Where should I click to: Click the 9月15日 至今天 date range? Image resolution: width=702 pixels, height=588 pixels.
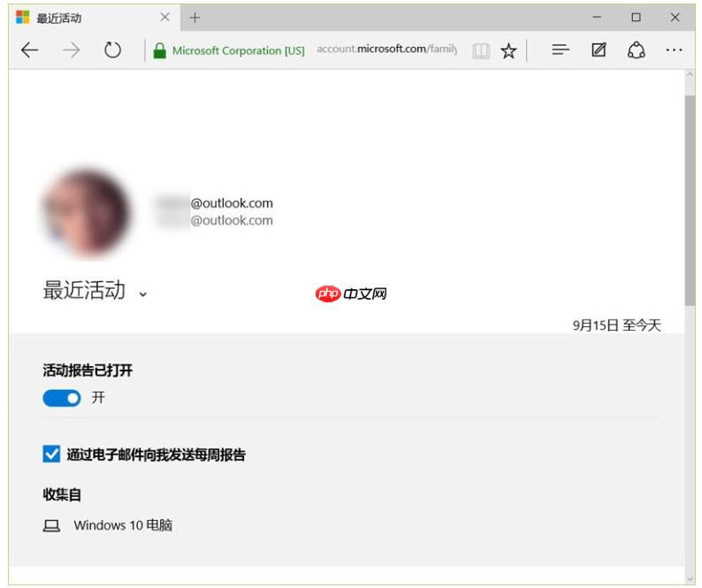tap(616, 325)
